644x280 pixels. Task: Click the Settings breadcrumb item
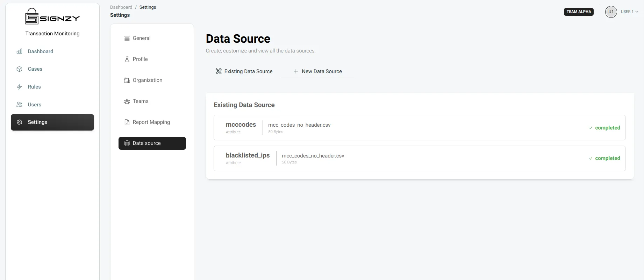(148, 7)
